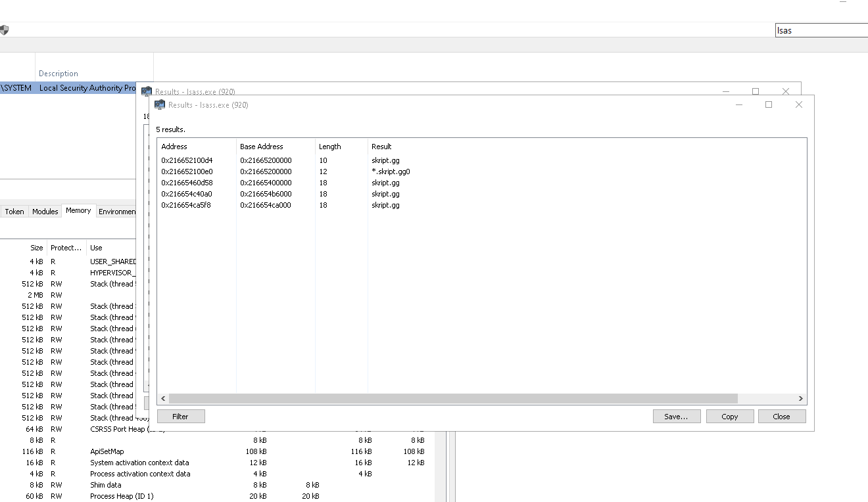Click right arrow of results horizontal scrollbar

point(800,398)
